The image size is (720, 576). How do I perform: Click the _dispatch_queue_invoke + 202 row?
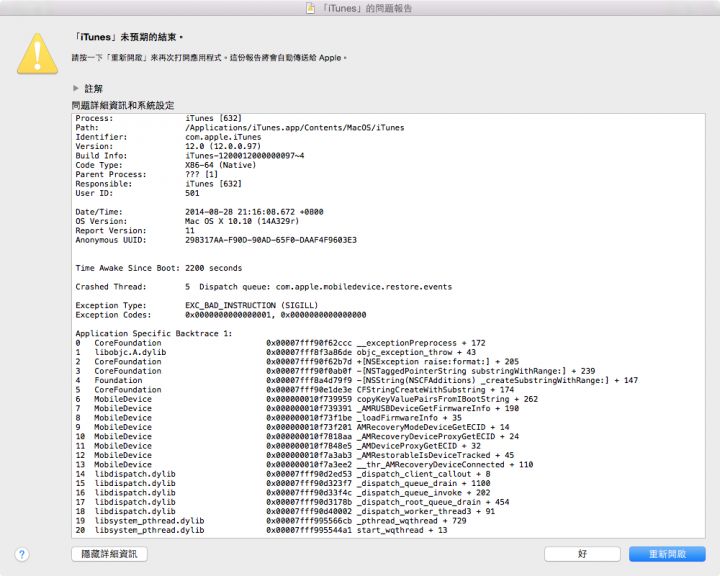pos(283,492)
